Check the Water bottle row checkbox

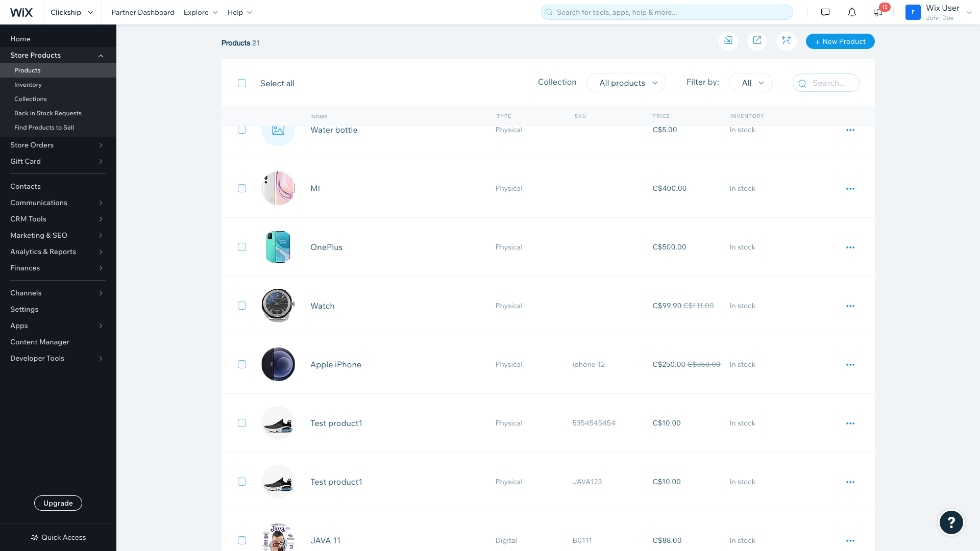pos(242,130)
